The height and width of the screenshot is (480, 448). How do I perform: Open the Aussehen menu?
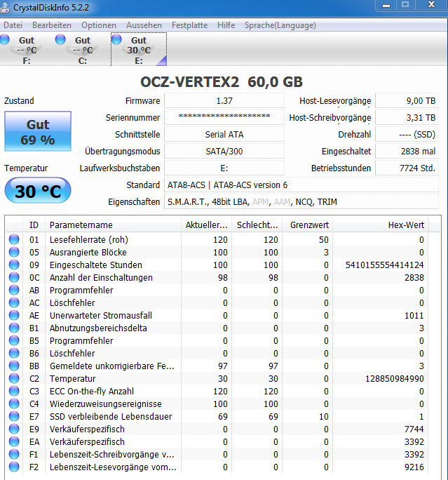click(144, 25)
